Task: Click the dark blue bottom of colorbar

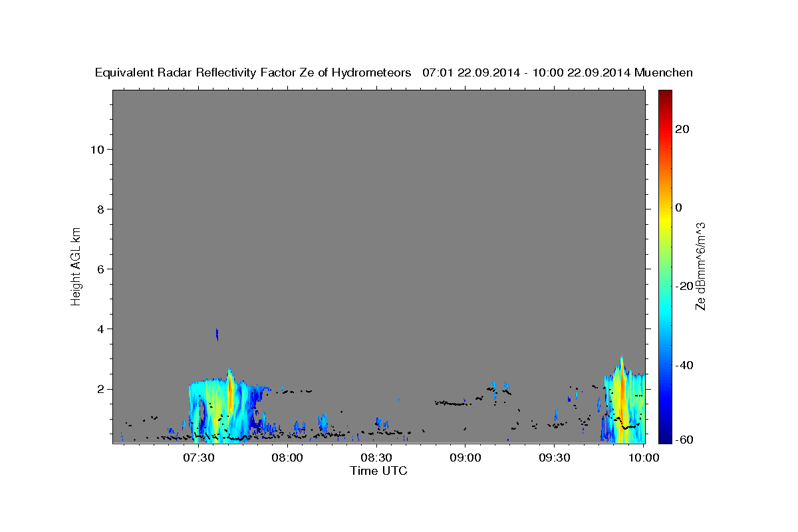Action: click(x=664, y=437)
